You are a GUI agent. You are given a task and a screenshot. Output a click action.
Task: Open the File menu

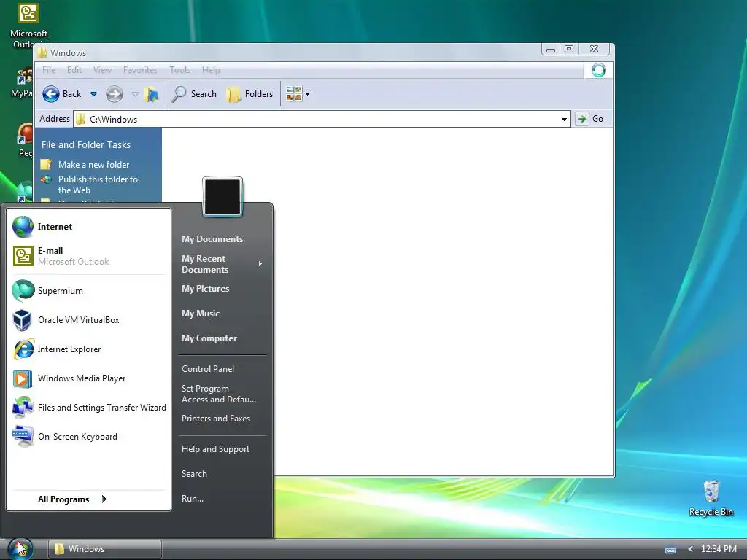point(49,70)
